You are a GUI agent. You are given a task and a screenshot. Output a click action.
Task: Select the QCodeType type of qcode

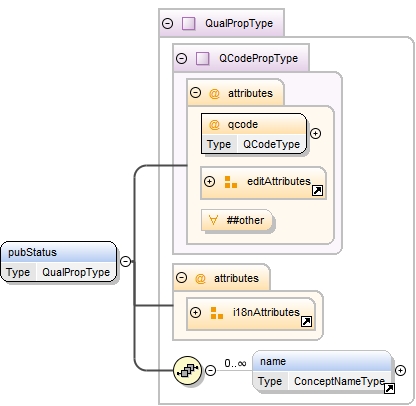(271, 144)
